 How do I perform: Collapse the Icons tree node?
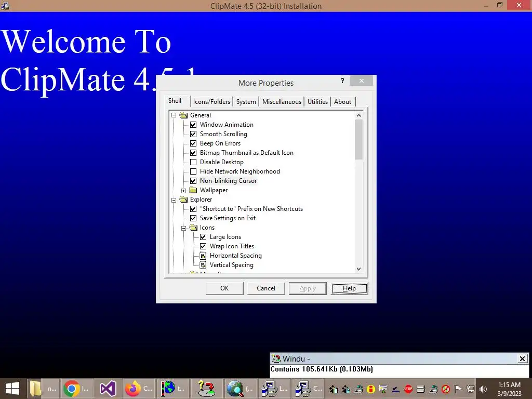coord(183,228)
